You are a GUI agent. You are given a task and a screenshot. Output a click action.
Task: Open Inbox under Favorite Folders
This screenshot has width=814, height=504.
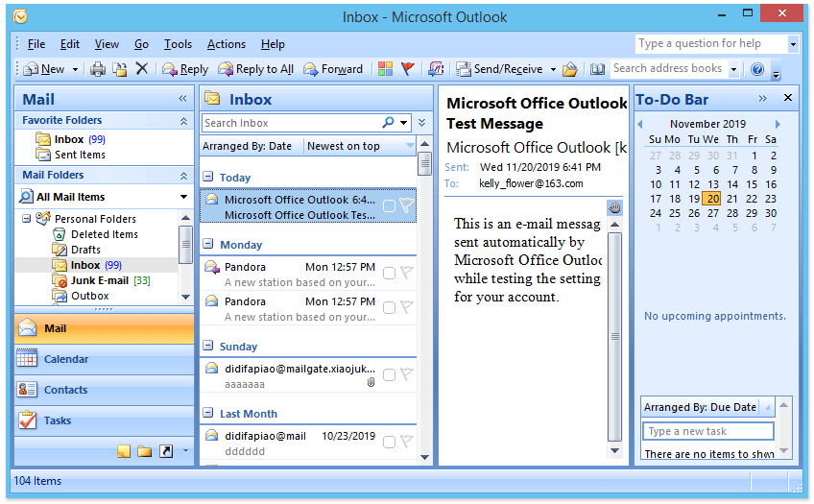(x=69, y=139)
